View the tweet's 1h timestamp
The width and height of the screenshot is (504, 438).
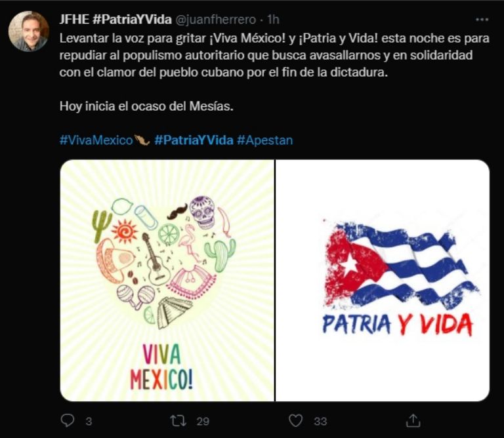273,20
